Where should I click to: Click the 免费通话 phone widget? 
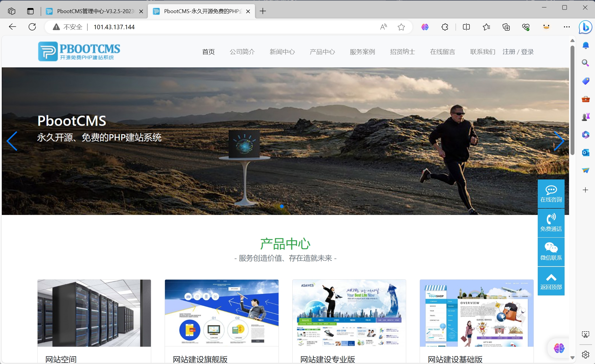(551, 223)
